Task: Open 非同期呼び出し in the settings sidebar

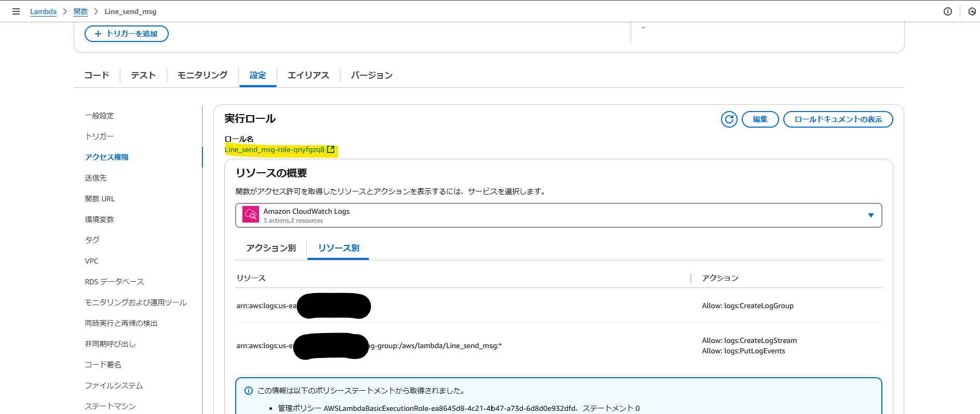Action: pos(111,344)
